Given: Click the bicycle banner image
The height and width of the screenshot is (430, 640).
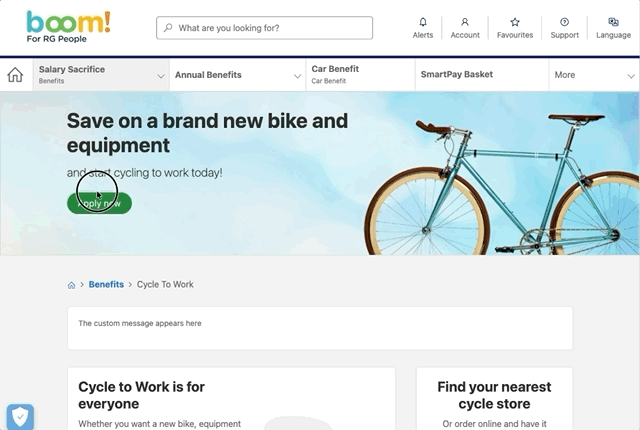Looking at the screenshot, I should (x=501, y=184).
